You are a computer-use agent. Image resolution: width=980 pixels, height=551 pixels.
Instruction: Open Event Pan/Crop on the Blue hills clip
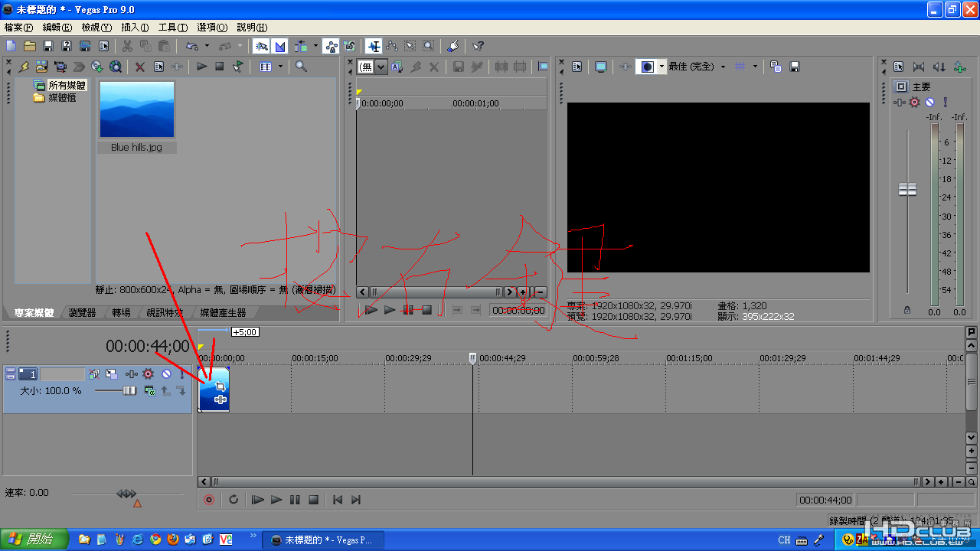(220, 386)
